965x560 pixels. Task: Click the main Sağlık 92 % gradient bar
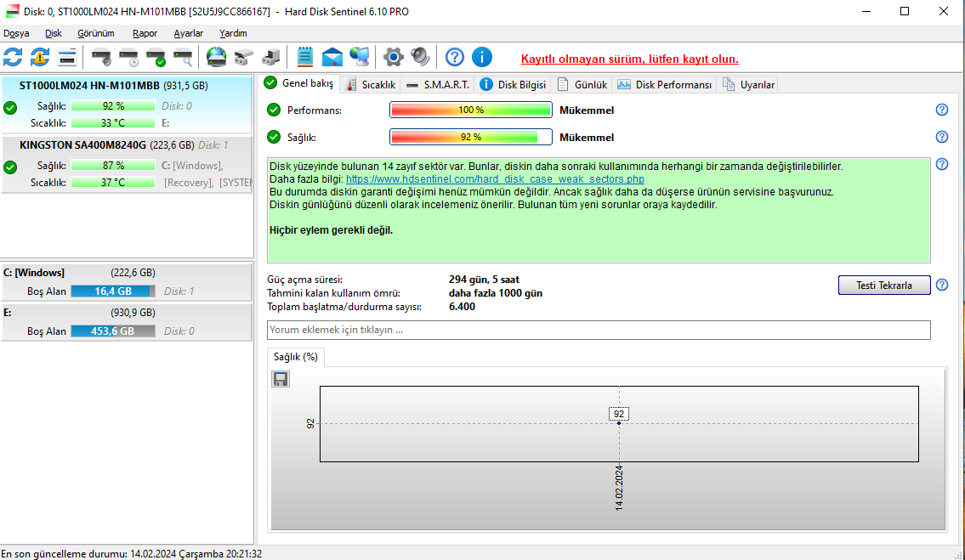coord(471,137)
